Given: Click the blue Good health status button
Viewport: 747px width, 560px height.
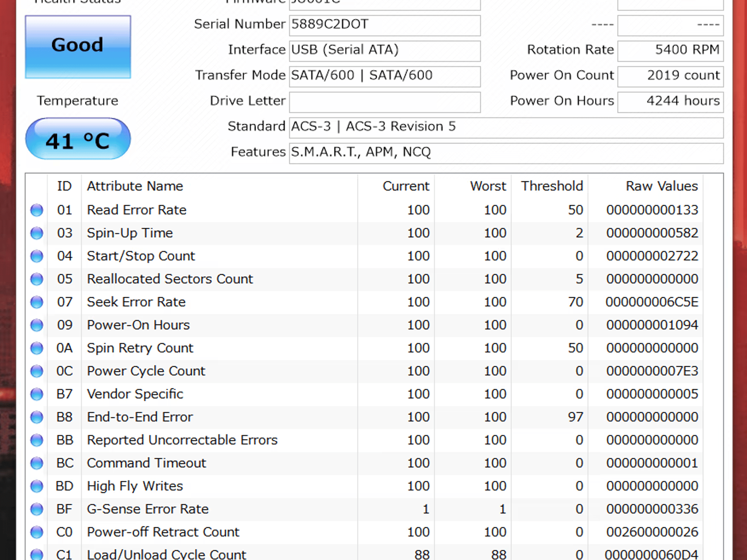Looking at the screenshot, I should [x=78, y=47].
